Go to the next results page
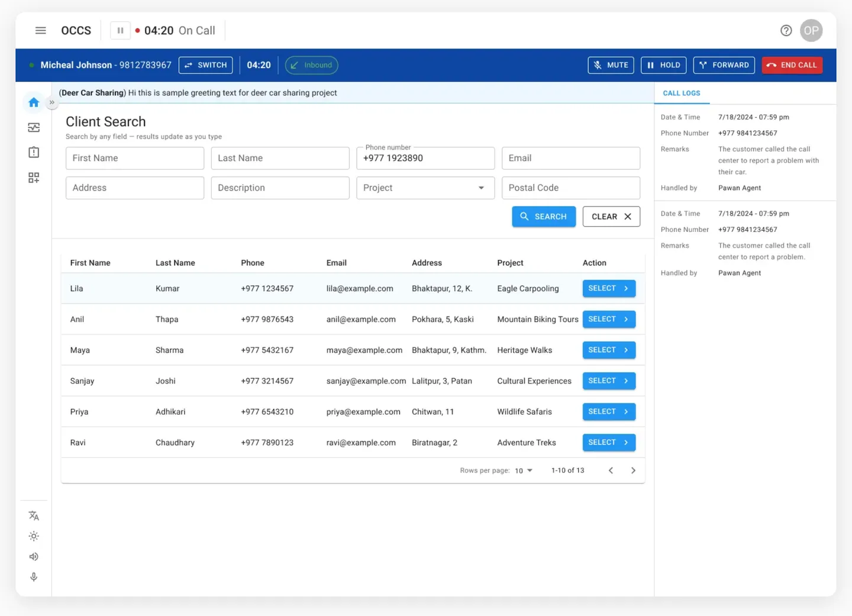The height and width of the screenshot is (616, 852). tap(633, 470)
